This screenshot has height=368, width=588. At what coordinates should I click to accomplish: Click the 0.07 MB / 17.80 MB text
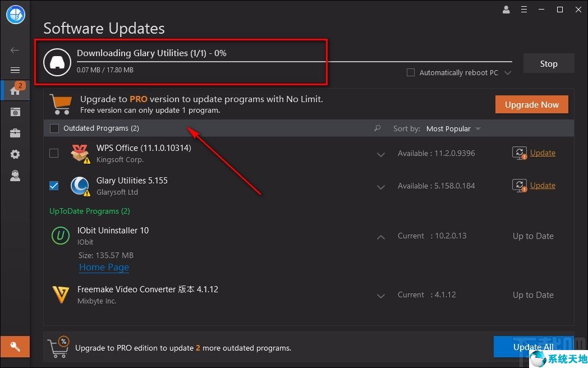[x=105, y=70]
